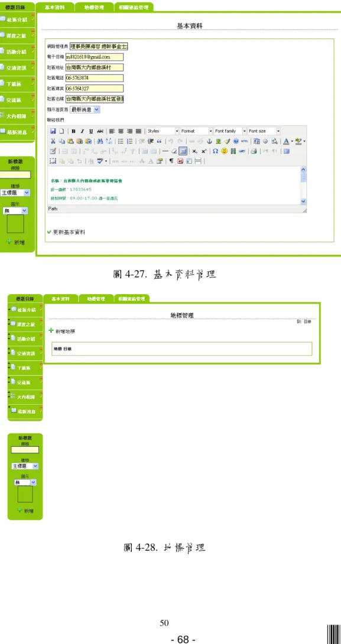
Task: Align text left in the editor
Action: pyautogui.click(x=112, y=131)
